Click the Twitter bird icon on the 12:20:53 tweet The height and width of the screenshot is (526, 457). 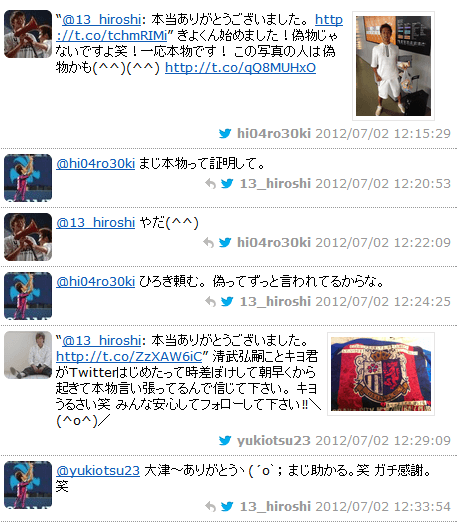point(227,183)
